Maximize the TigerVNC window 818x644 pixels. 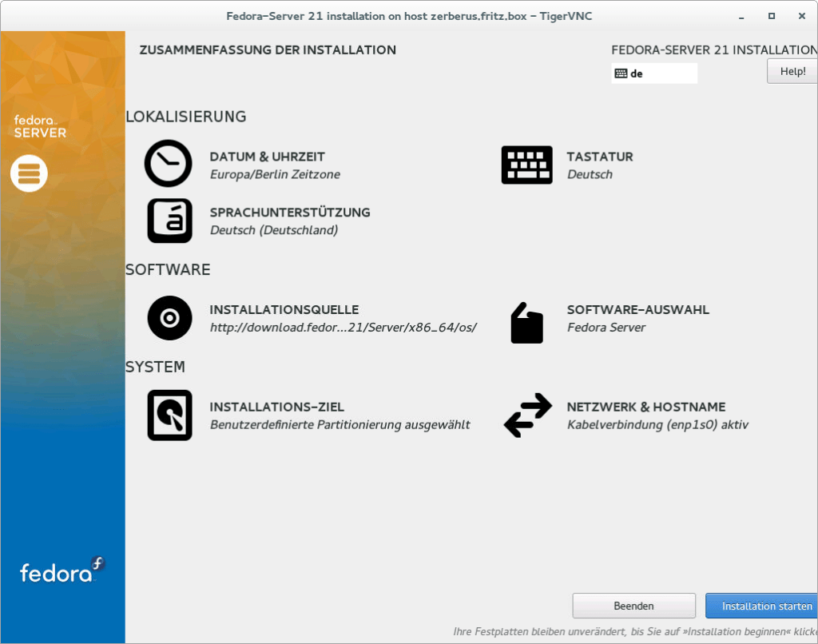click(771, 16)
